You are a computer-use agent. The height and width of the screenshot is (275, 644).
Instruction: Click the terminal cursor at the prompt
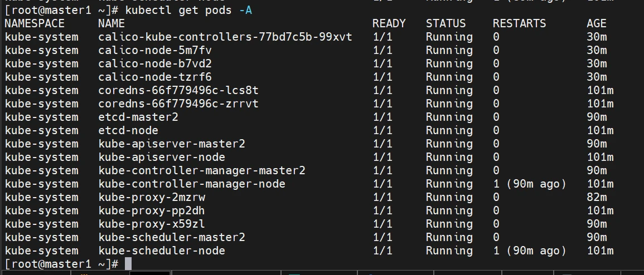click(x=128, y=264)
